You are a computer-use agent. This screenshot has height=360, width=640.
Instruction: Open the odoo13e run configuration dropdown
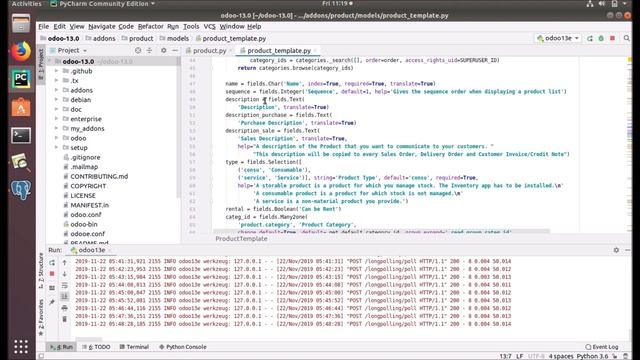[558, 38]
